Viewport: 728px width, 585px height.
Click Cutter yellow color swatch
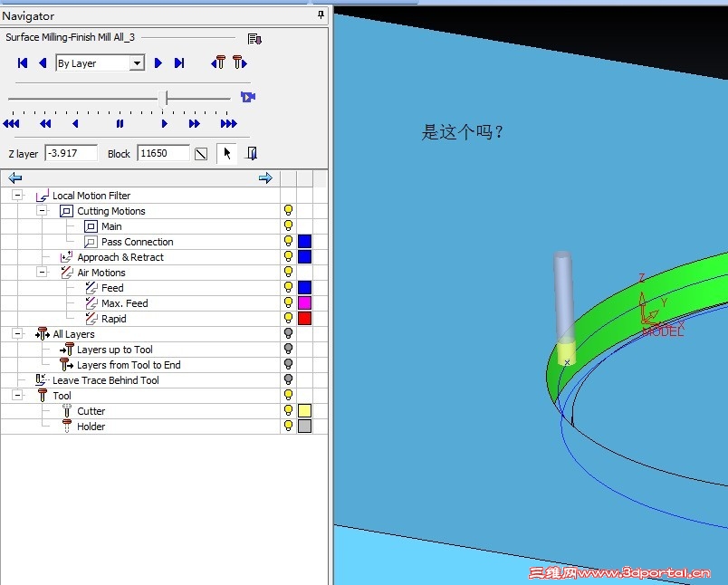[x=304, y=411]
